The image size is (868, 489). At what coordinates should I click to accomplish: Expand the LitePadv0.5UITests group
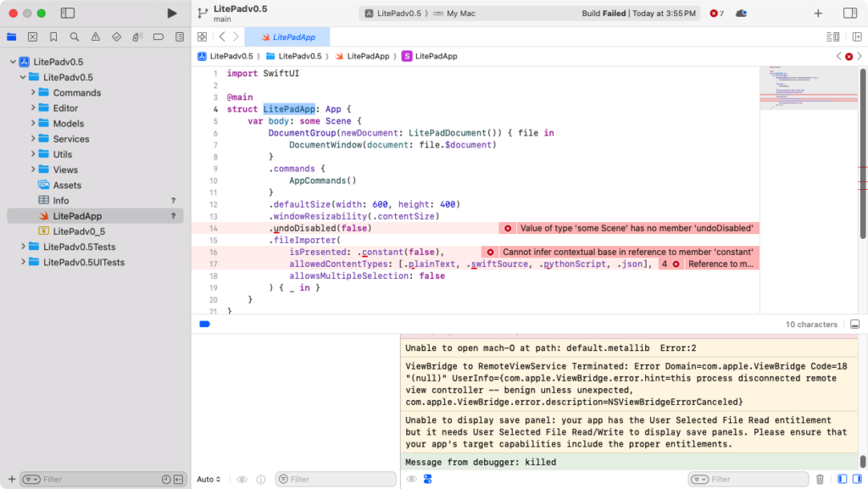pyautogui.click(x=23, y=262)
